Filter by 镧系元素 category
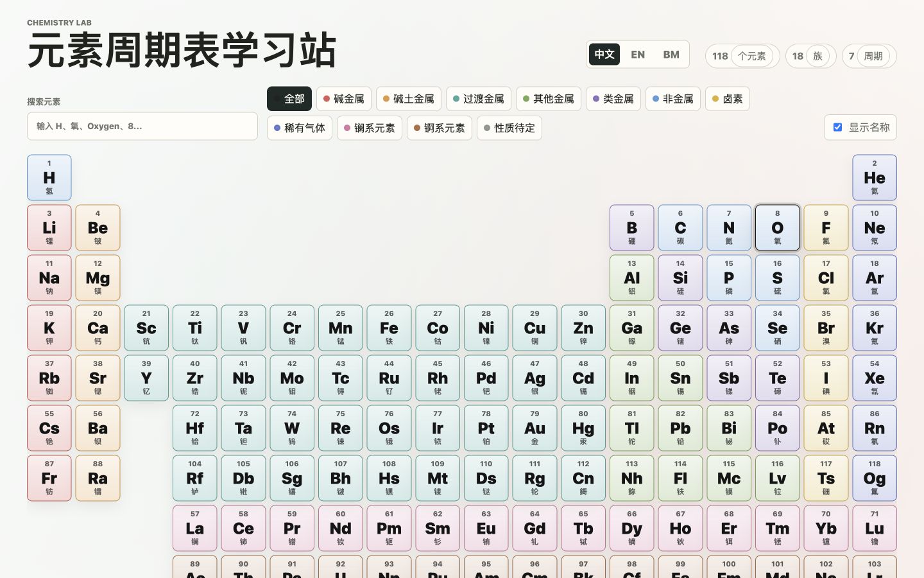Viewport: 924px width, 578px height. click(x=370, y=128)
